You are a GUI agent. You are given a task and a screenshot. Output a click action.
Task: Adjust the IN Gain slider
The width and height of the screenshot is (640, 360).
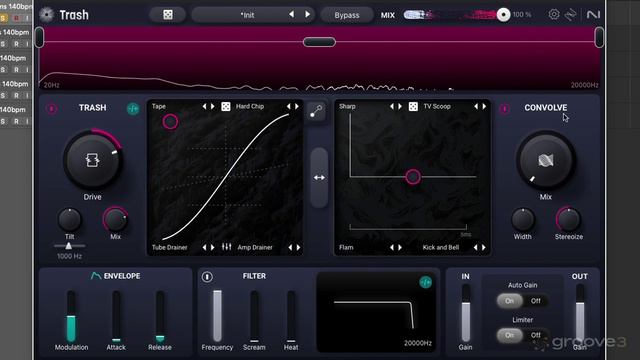465,313
